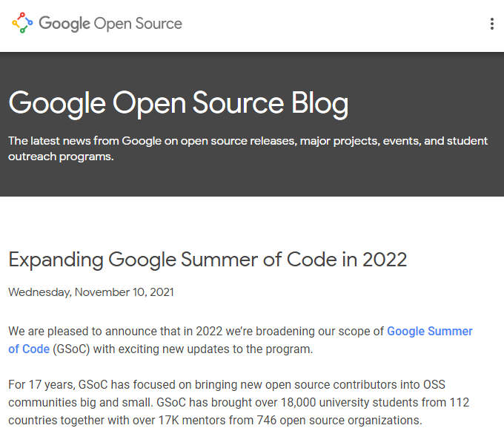Click the "outreach programs." text in the banner
The width and height of the screenshot is (504, 431).
pyautogui.click(x=61, y=157)
